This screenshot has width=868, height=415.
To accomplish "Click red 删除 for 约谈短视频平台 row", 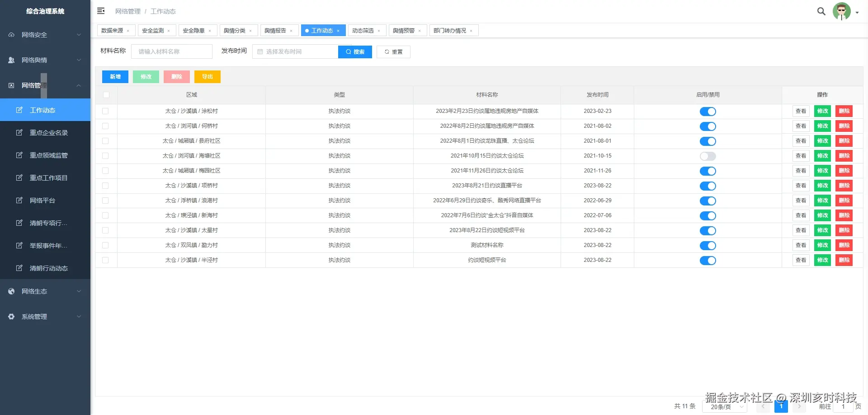I will (x=844, y=260).
